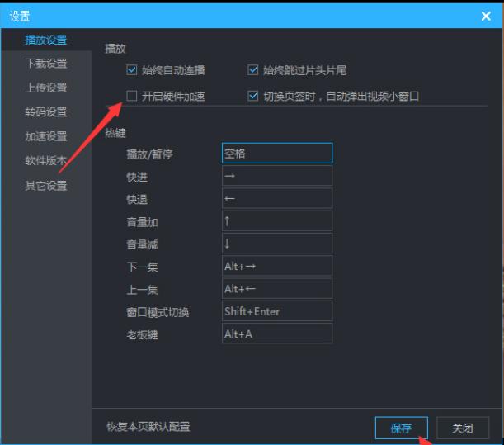View the 软件版本 tab
This screenshot has width=504, height=445.
pos(45,161)
